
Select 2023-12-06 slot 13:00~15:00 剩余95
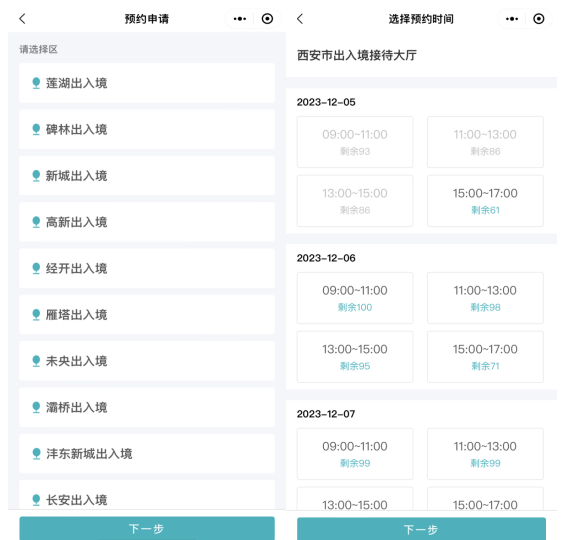click(x=355, y=357)
